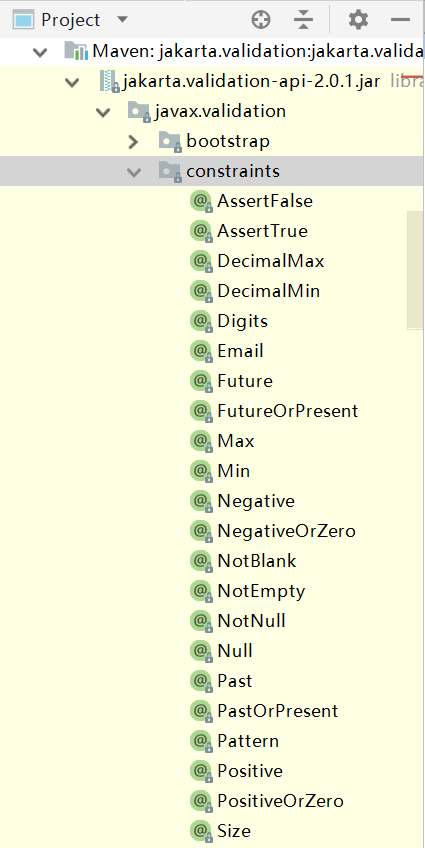The image size is (425, 848).
Task: Click the jar archive icon for jakarta.validation-api
Action: (110, 81)
